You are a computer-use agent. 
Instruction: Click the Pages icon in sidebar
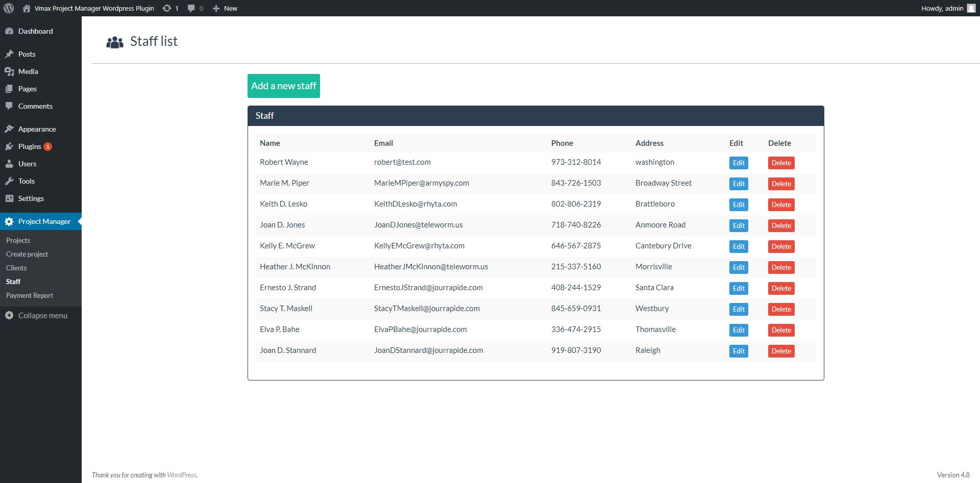pos(9,89)
